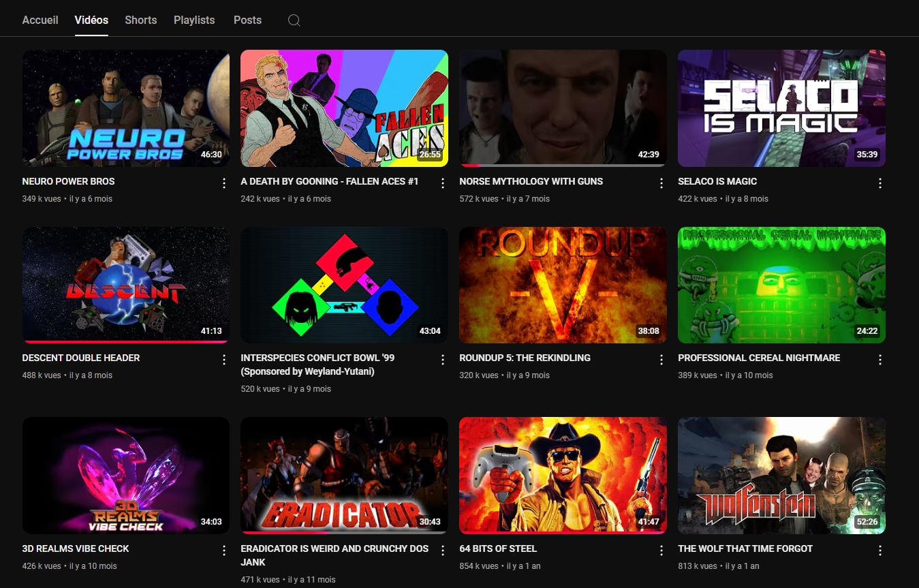Viewport: 919px width, 588px height.
Task: Open options menu for THE WOLF THAT TIME FORGOT
Action: click(x=880, y=551)
